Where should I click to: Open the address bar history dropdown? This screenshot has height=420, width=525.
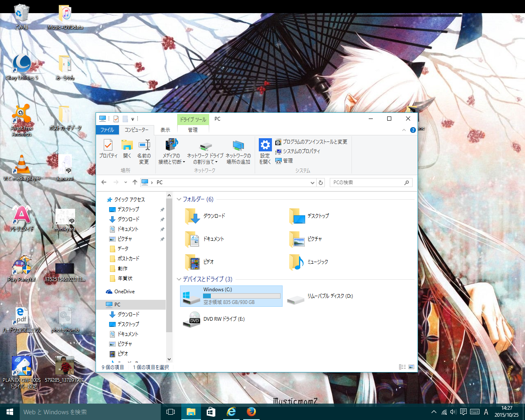coord(312,183)
